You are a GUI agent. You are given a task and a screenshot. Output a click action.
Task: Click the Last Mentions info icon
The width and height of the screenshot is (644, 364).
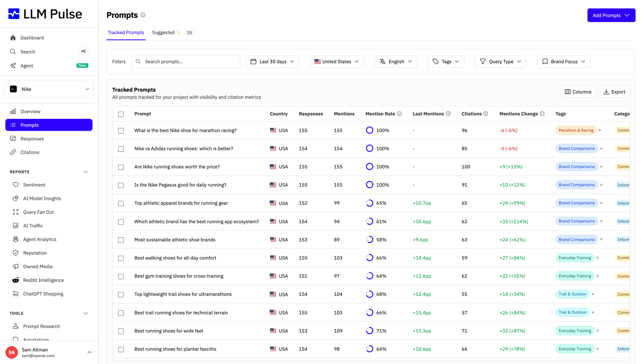tap(448, 114)
